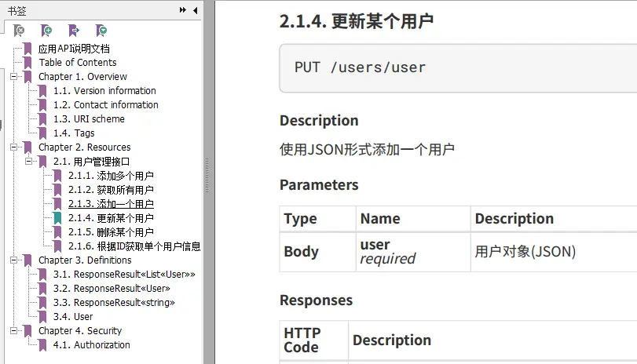Select the 4.1. Authorization bookmark
This screenshot has height=364, width=637.
click(x=92, y=345)
